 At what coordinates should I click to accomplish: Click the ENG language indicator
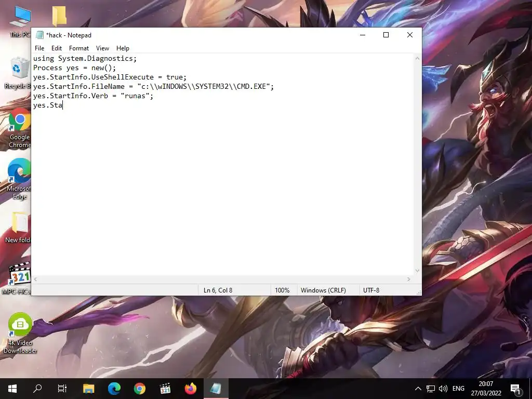pyautogui.click(x=458, y=389)
